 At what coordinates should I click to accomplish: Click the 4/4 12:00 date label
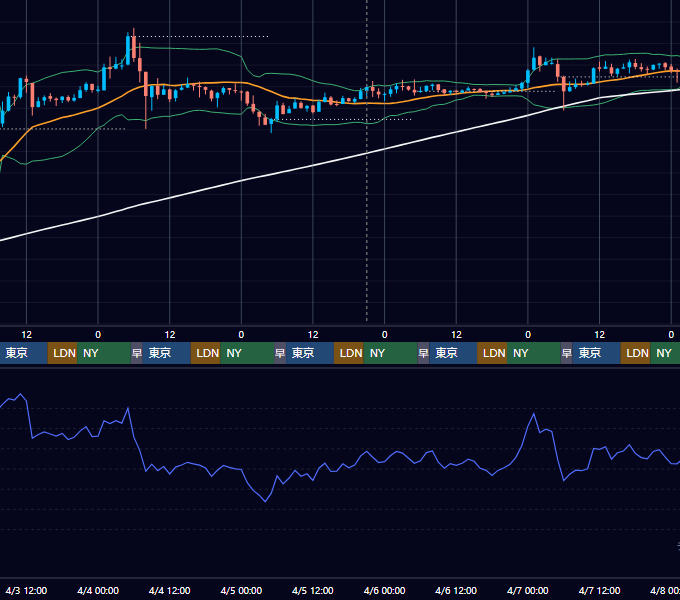coord(170,590)
